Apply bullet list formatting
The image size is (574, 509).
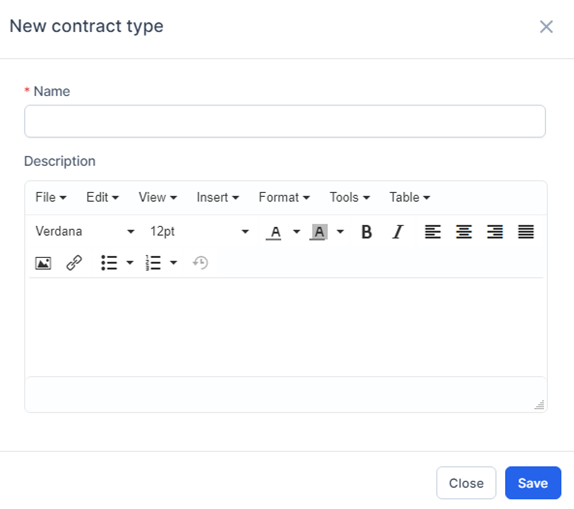coord(109,263)
